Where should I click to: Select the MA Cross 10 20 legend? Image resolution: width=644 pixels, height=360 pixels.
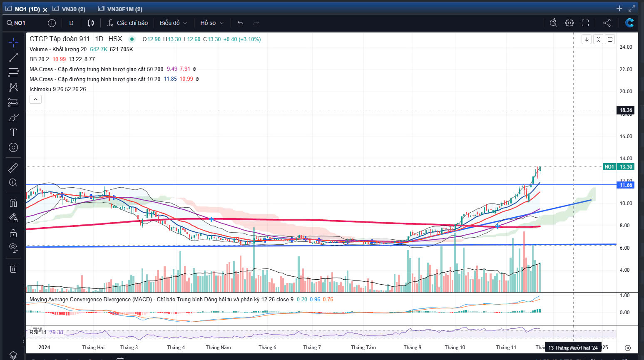pyautogui.click(x=95, y=79)
